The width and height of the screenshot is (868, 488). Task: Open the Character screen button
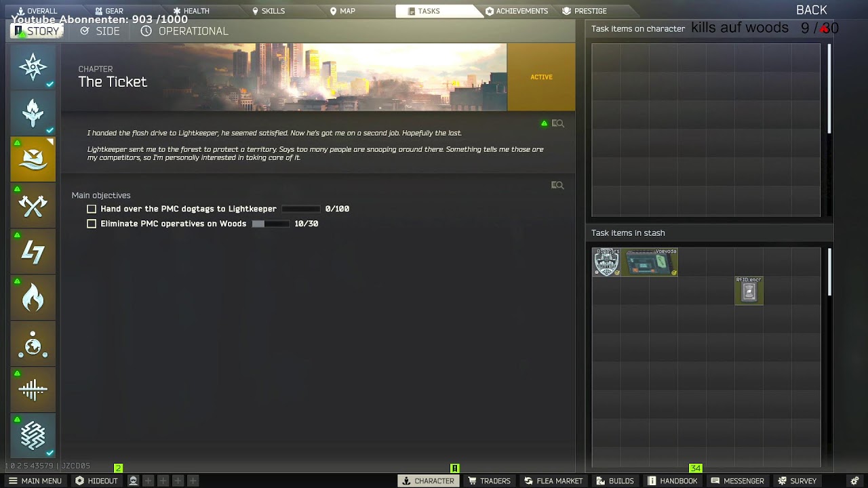(x=428, y=481)
